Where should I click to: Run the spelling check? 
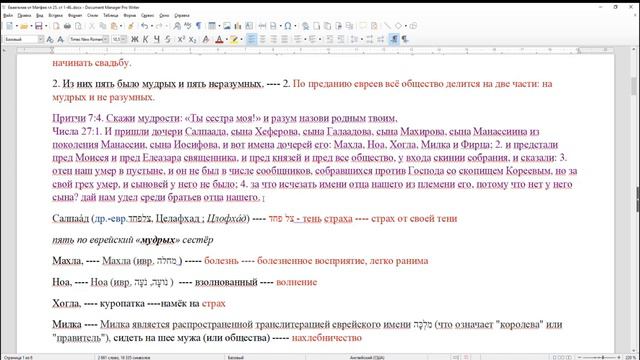[x=188, y=26]
